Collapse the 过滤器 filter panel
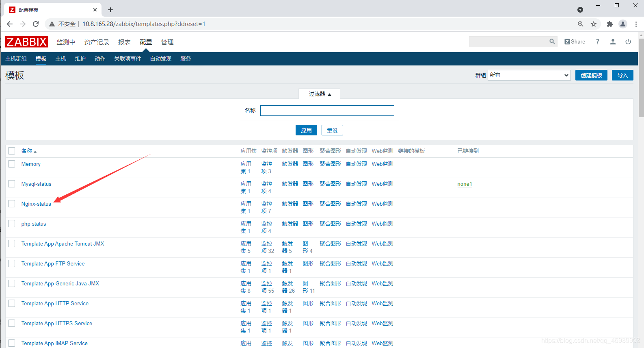The image size is (644, 348). click(x=320, y=94)
